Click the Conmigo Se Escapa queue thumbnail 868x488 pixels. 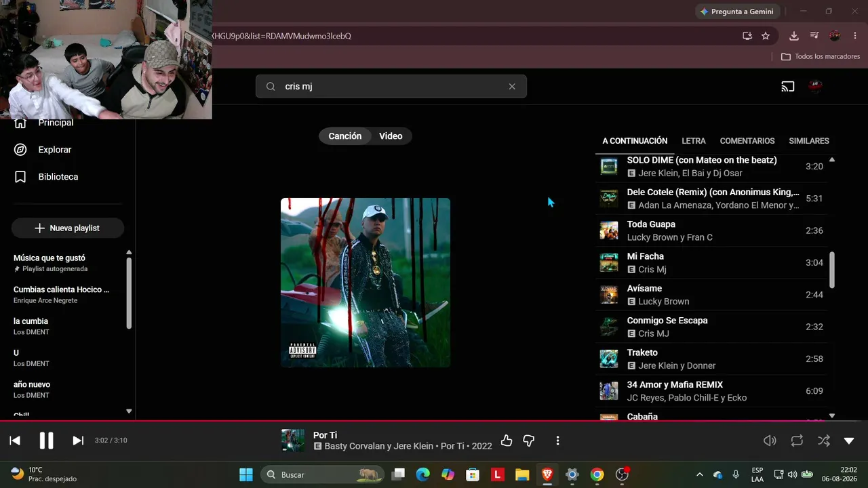(609, 327)
